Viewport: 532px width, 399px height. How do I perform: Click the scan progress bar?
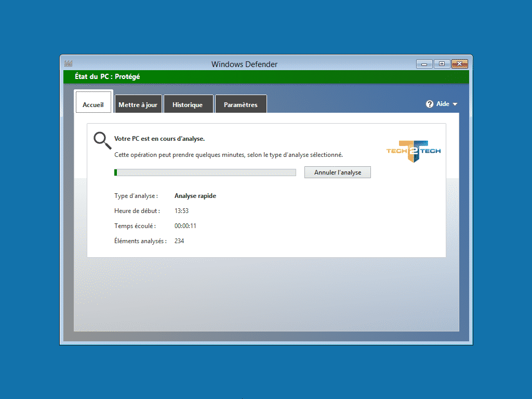point(205,172)
